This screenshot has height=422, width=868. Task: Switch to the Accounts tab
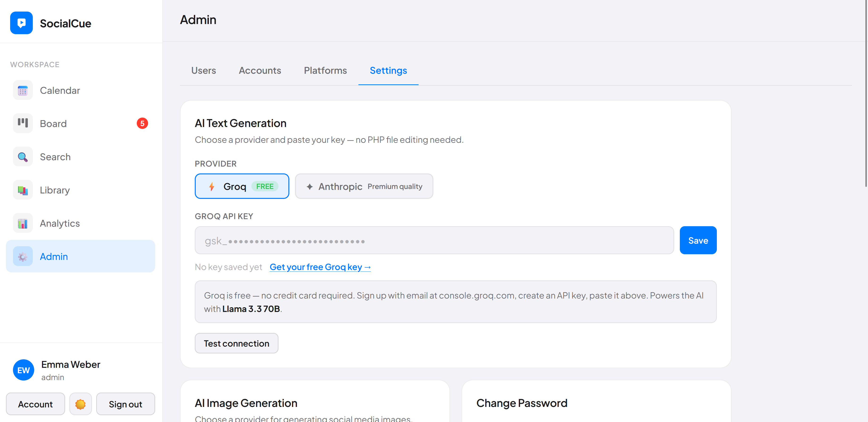(260, 70)
